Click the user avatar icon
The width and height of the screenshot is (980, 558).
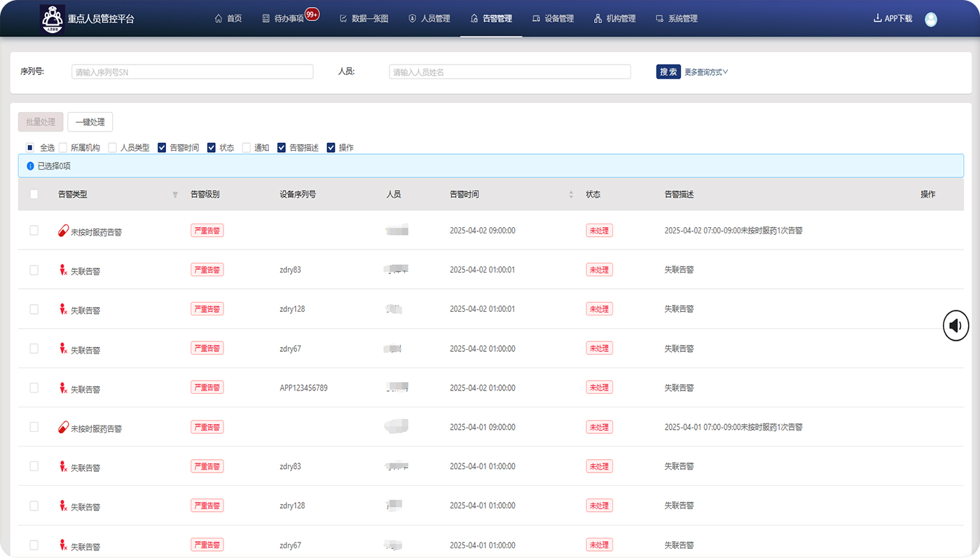931,20
